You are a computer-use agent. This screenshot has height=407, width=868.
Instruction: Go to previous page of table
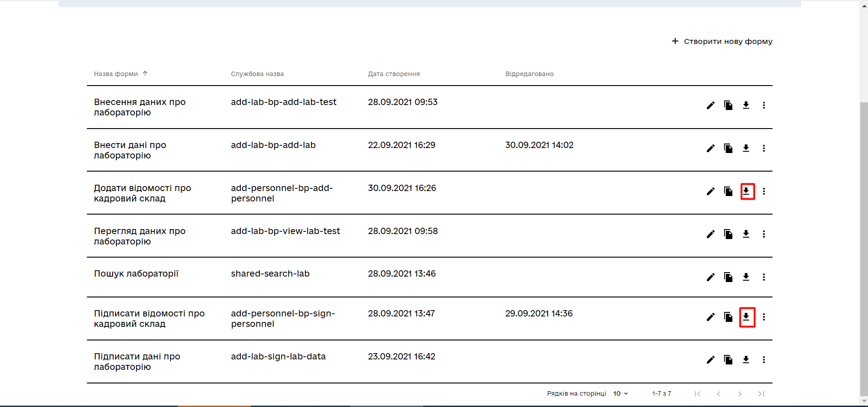tap(719, 394)
